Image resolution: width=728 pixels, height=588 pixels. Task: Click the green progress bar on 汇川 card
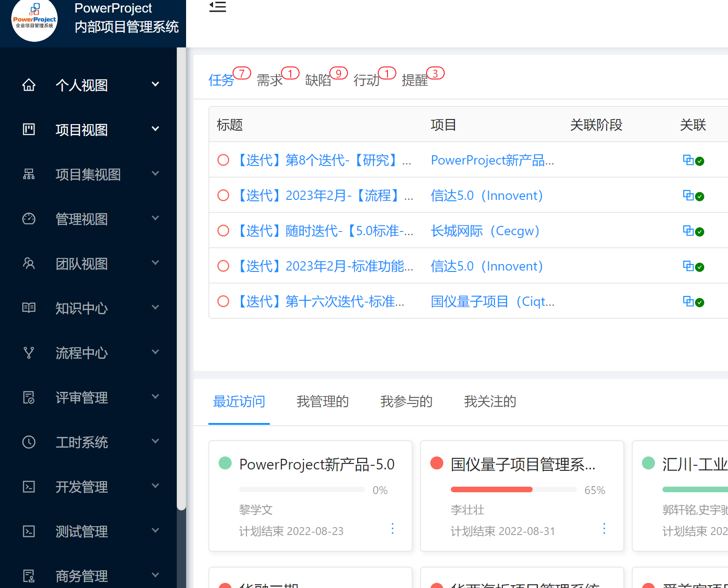pyautogui.click(x=695, y=489)
